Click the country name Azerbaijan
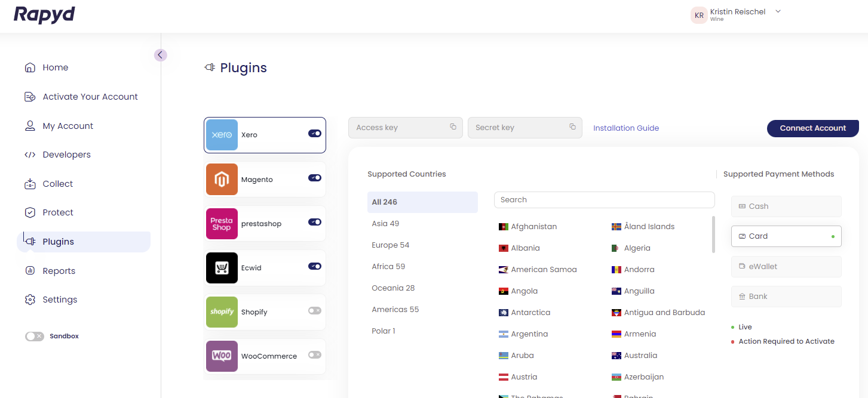 (644, 377)
